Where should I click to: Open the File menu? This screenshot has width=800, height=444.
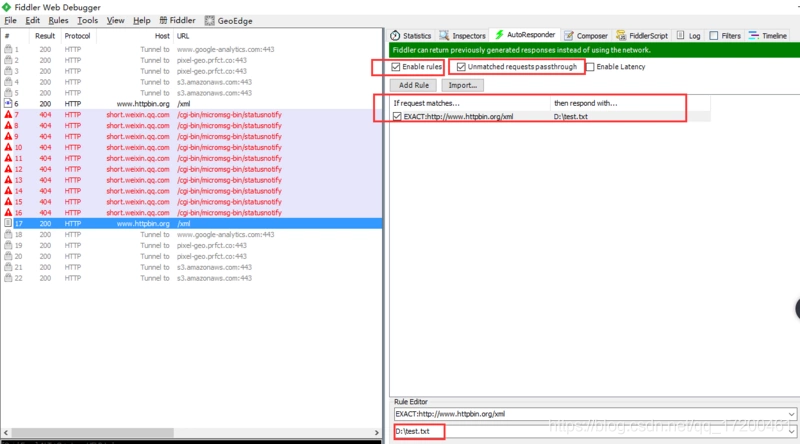pyautogui.click(x=10, y=20)
